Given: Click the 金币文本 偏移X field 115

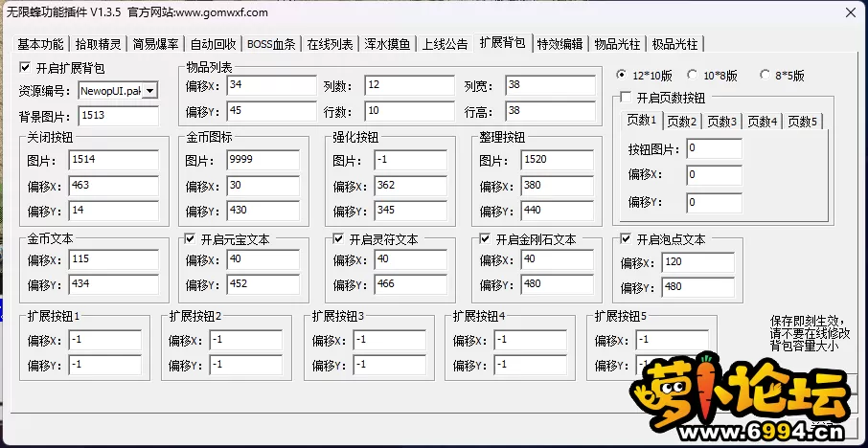Looking at the screenshot, I should [114, 259].
